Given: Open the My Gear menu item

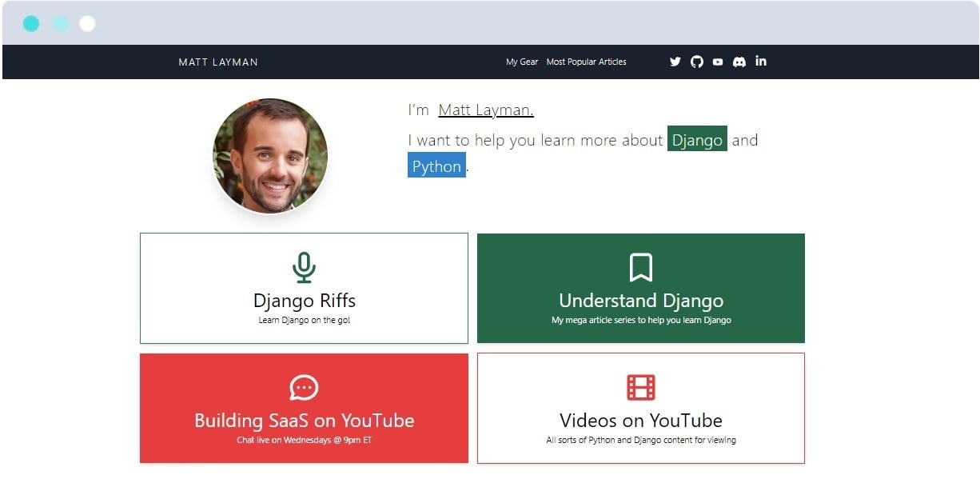Looking at the screenshot, I should pos(522,62).
